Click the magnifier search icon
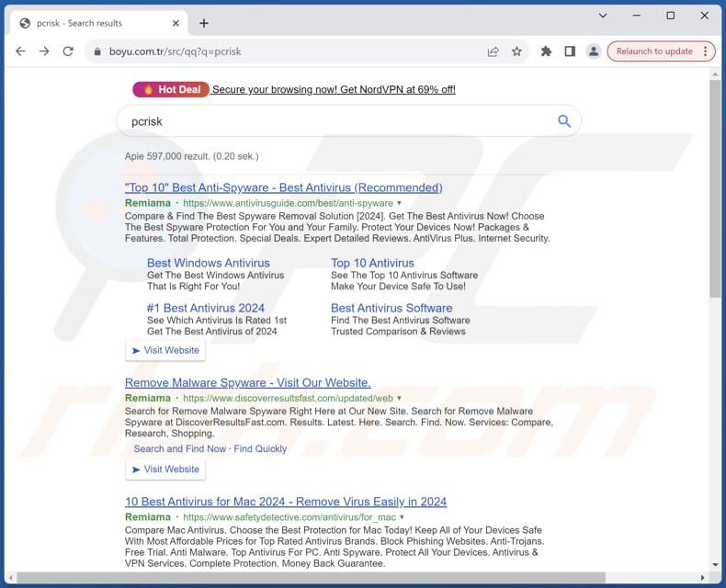 coord(564,121)
